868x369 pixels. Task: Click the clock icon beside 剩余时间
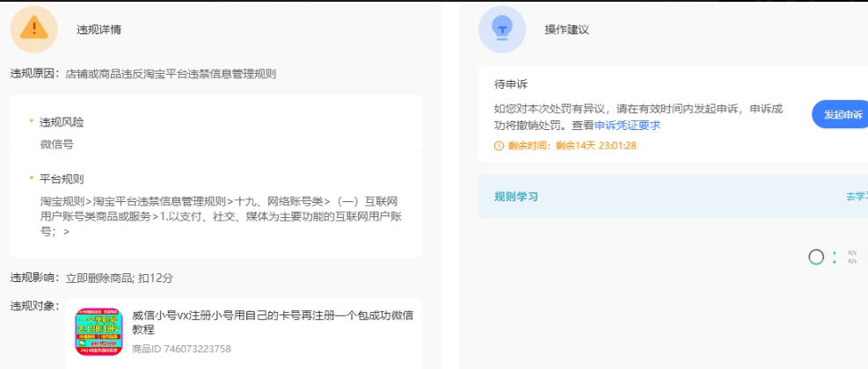point(500,146)
